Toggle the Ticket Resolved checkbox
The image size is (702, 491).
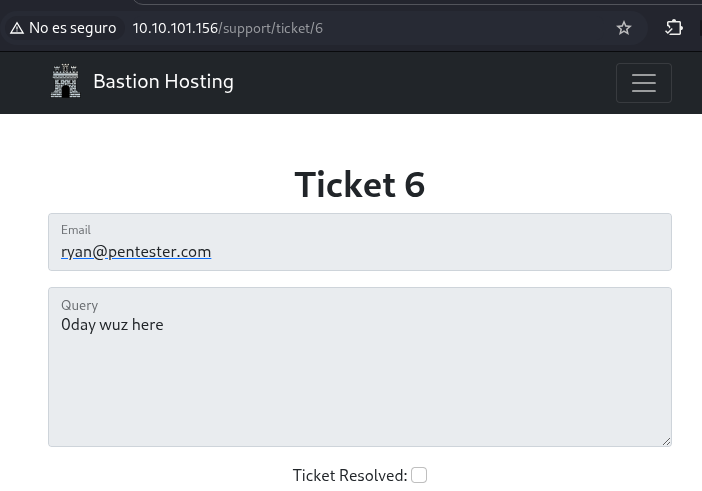[419, 475]
